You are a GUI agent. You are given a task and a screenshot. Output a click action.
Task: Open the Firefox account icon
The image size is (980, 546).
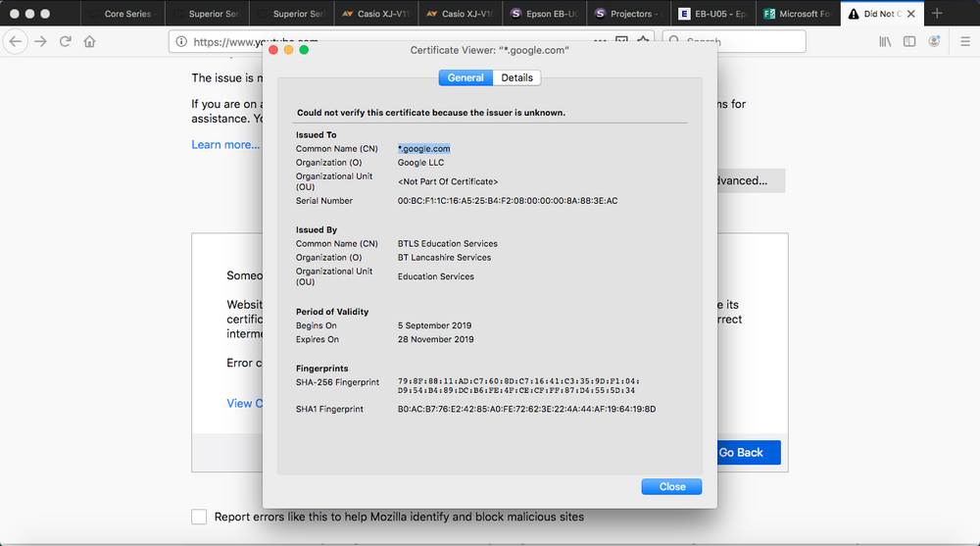[934, 42]
